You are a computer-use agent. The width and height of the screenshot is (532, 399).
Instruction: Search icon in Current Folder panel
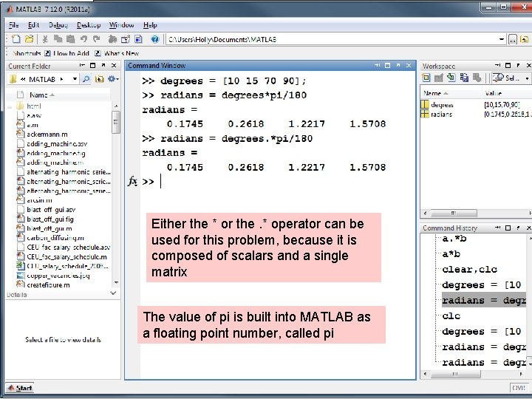click(86, 79)
